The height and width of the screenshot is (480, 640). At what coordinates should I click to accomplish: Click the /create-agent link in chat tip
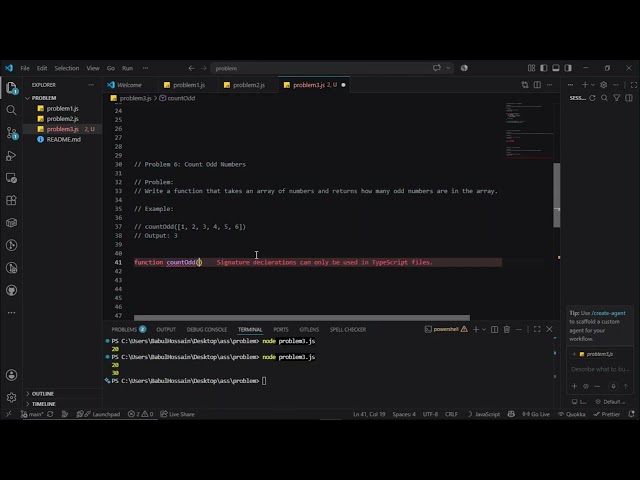tap(608, 313)
